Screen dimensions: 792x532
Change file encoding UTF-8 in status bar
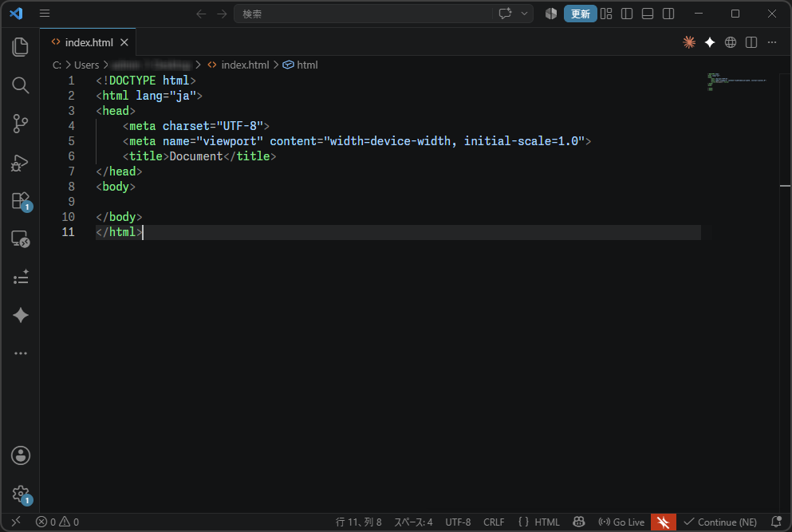[458, 522]
